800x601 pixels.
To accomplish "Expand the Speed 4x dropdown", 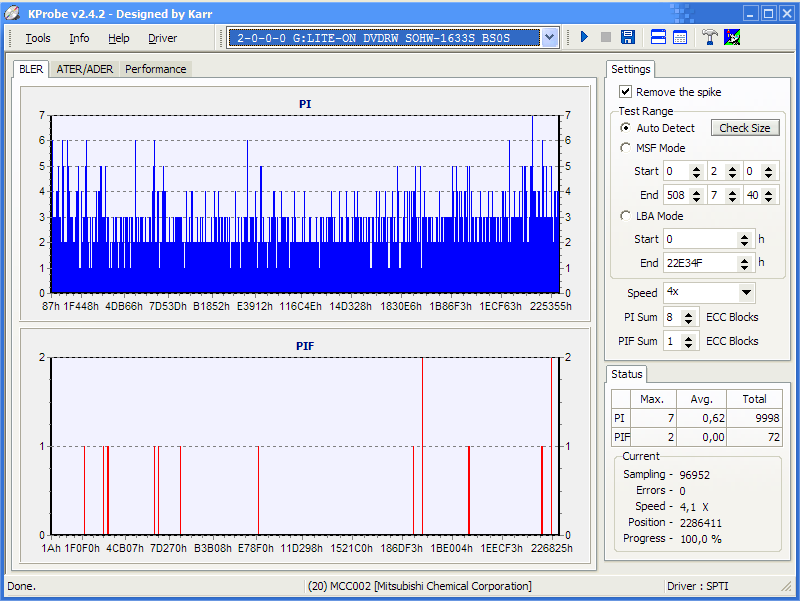I will 746,293.
